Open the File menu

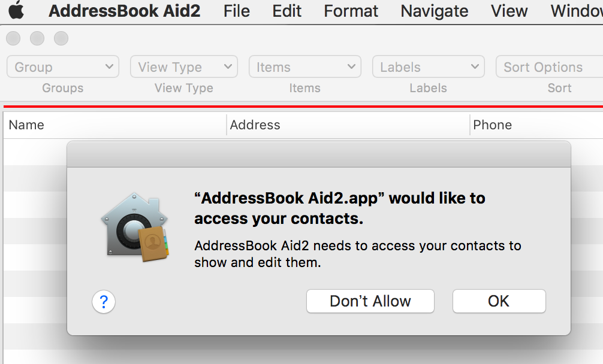(236, 11)
